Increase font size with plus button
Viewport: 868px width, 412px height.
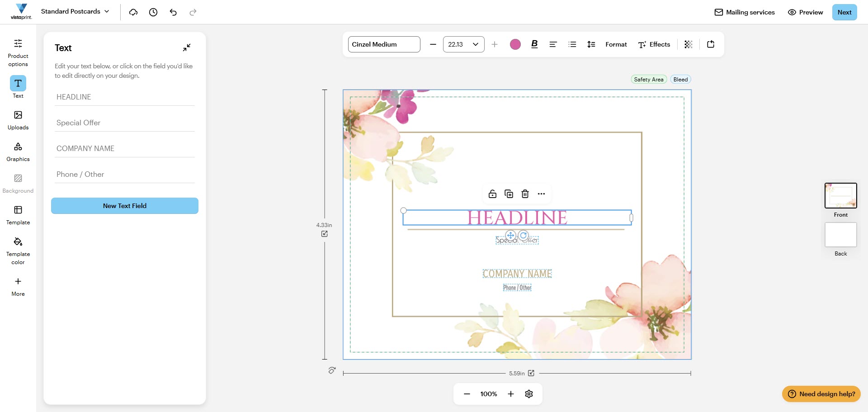pos(495,44)
